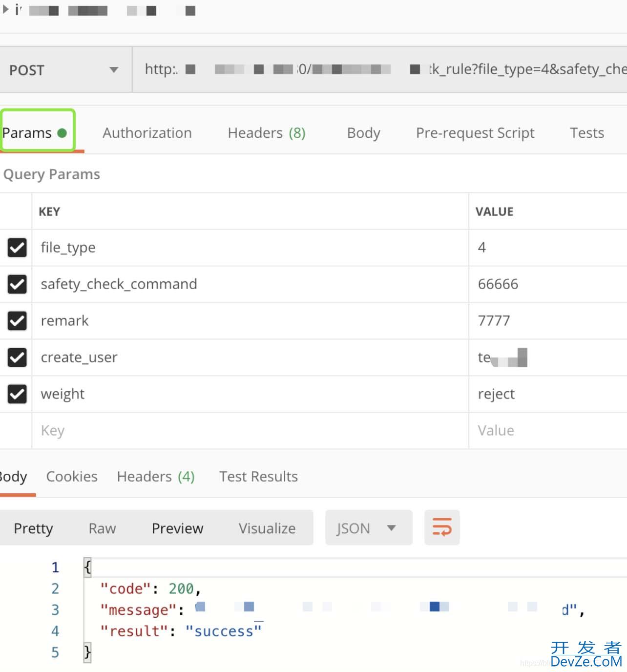Click the "message" response line
Viewport: 627px width, 672px height.
(342, 610)
